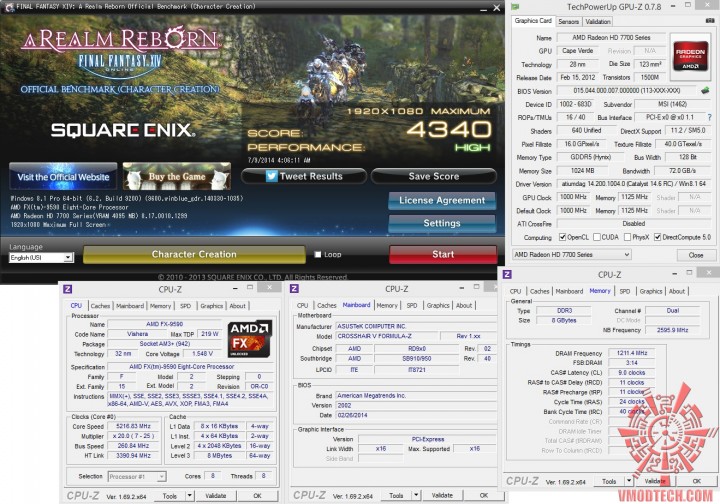Viewport: 720px width, 504px height.
Task: Open the License Agreement
Action: (x=442, y=201)
